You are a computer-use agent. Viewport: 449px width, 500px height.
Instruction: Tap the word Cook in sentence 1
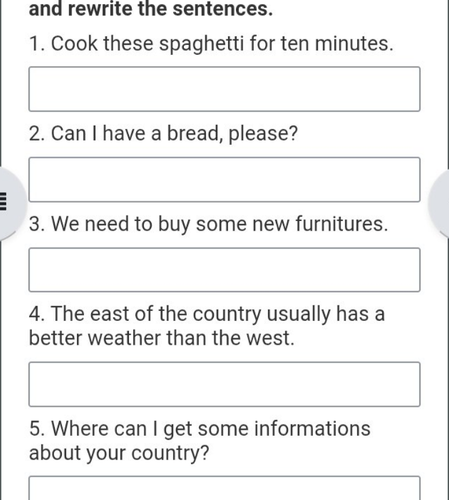pos(74,44)
